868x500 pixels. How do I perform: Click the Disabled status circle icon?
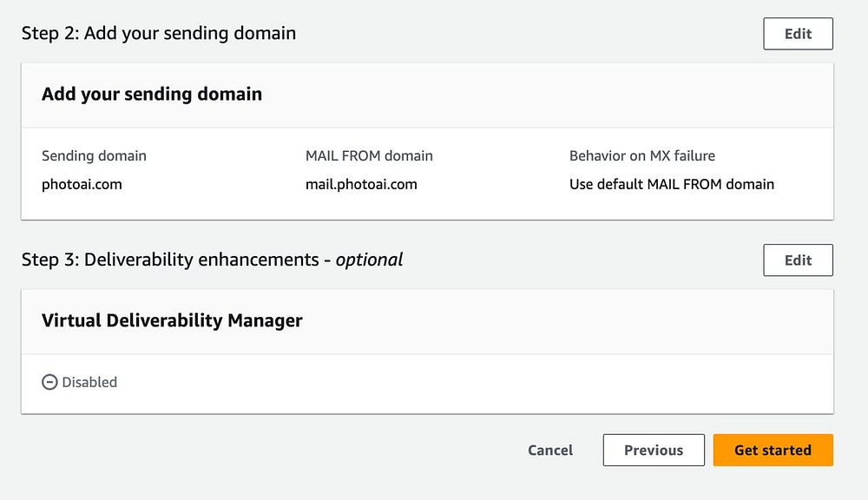point(49,382)
